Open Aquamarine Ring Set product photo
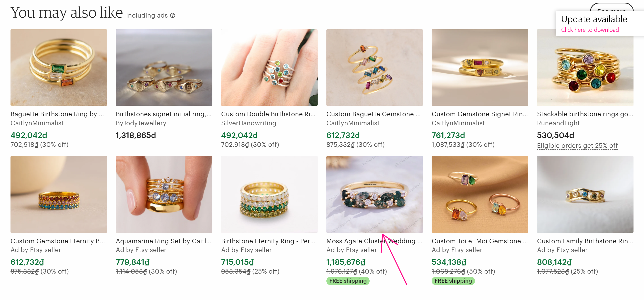The width and height of the screenshot is (644, 300). tap(164, 194)
